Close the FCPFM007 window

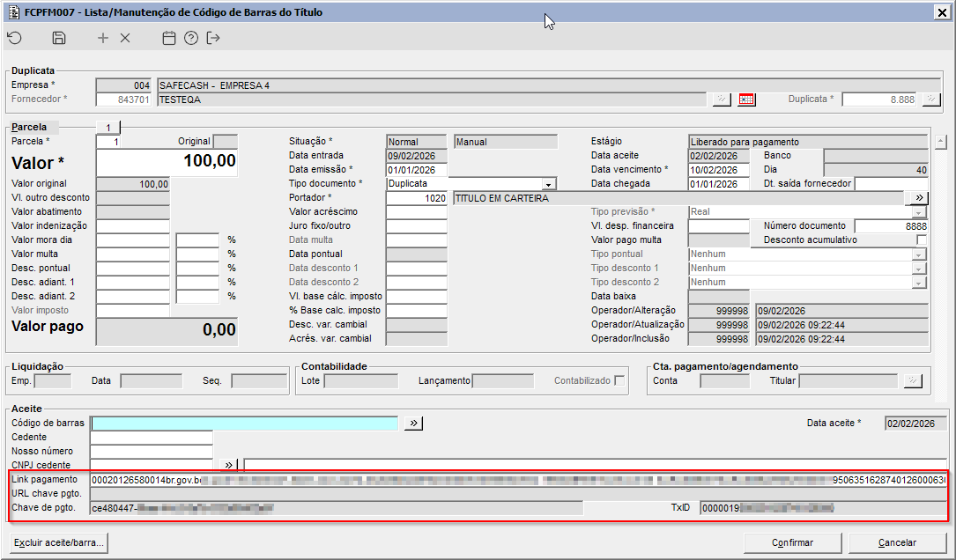(x=942, y=12)
